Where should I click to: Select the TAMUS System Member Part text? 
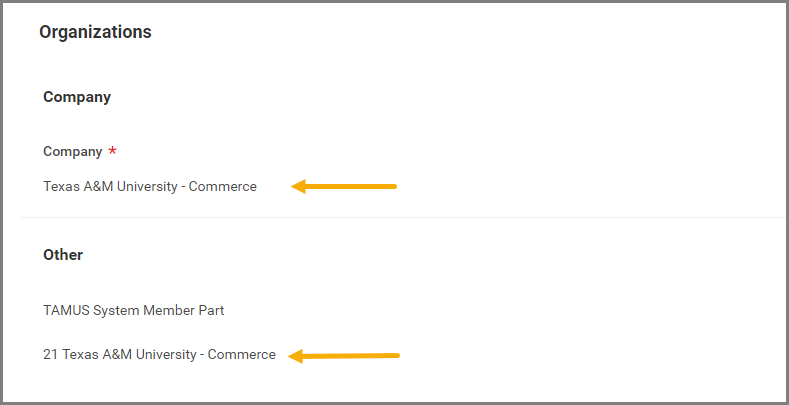133,310
